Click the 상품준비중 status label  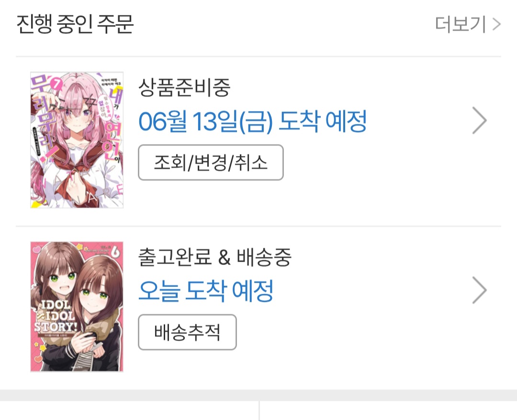click(x=184, y=88)
